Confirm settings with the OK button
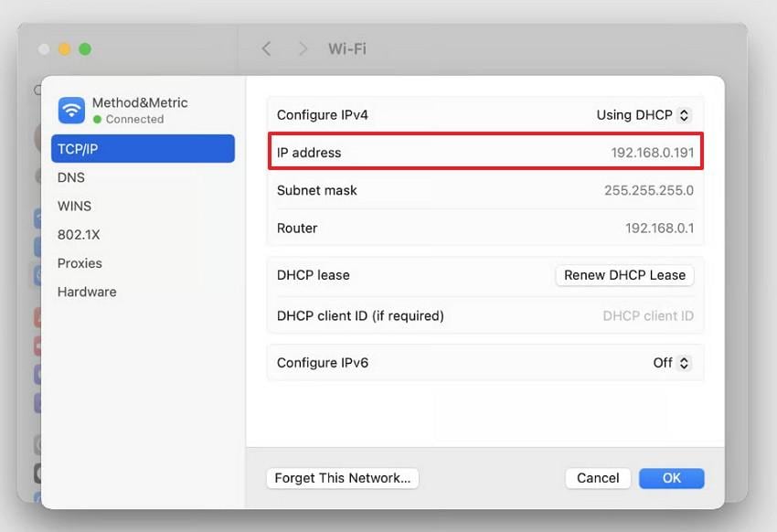Screen dimensions: 777x532 point(672,478)
